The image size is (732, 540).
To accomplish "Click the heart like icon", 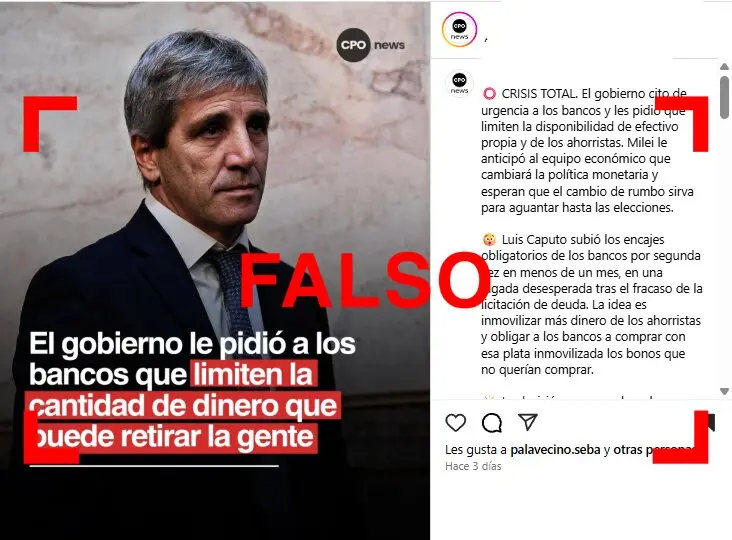I will (456, 422).
